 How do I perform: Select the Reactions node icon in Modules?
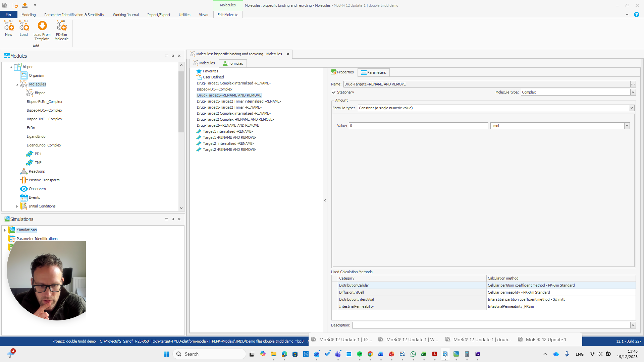(x=24, y=171)
